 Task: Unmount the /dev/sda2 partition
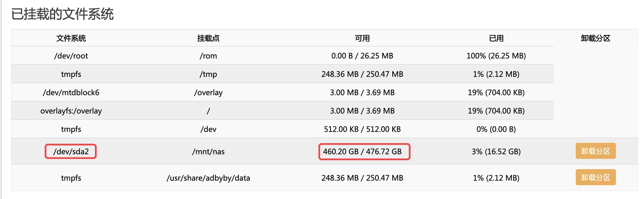click(595, 151)
